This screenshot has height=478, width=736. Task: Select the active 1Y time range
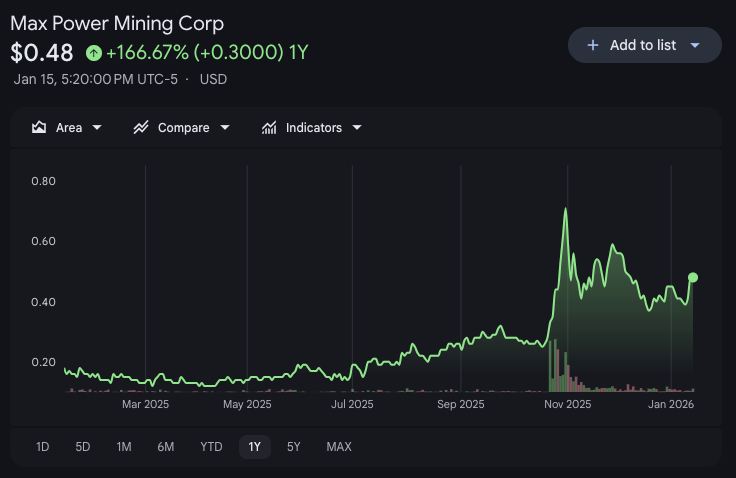254,447
